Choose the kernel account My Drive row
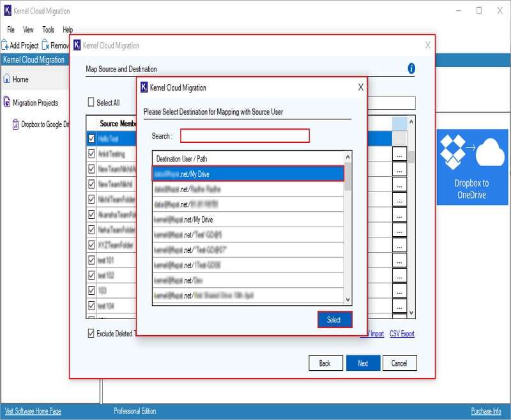Viewport: 511px width, 420px height. 248,220
